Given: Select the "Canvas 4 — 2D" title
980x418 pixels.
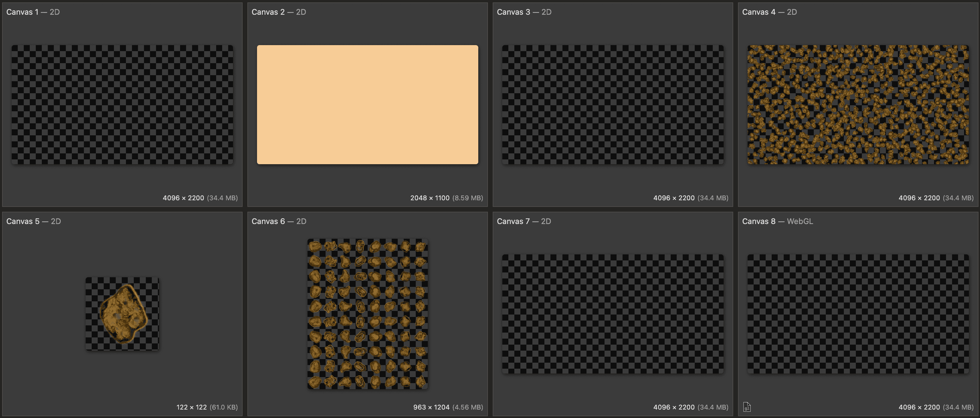Looking at the screenshot, I should coord(769,12).
